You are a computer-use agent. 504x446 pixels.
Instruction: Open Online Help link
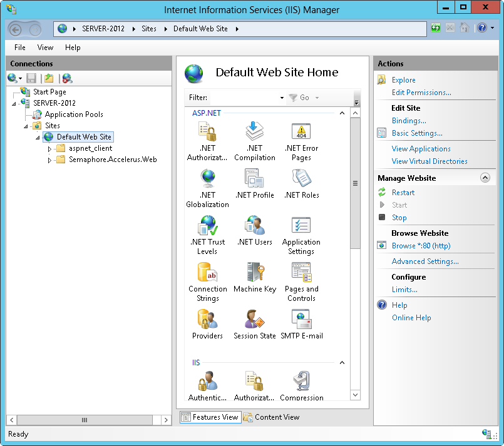(x=411, y=318)
